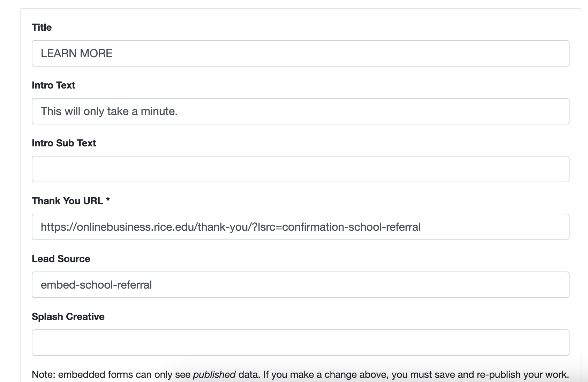
Task: Click the onlinebusiness.rice.edu URL text
Action: [x=231, y=227]
